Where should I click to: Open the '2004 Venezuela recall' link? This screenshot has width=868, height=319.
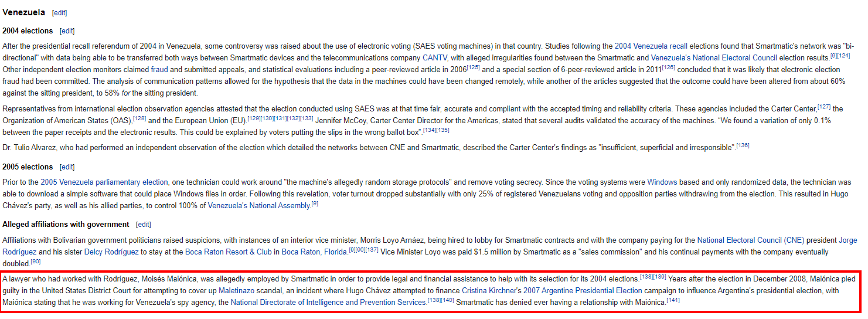coord(651,46)
